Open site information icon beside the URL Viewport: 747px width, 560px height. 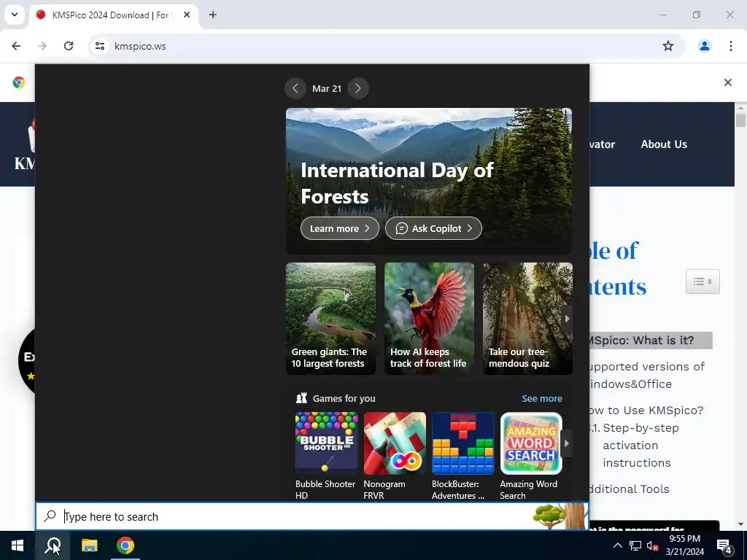[x=99, y=46]
